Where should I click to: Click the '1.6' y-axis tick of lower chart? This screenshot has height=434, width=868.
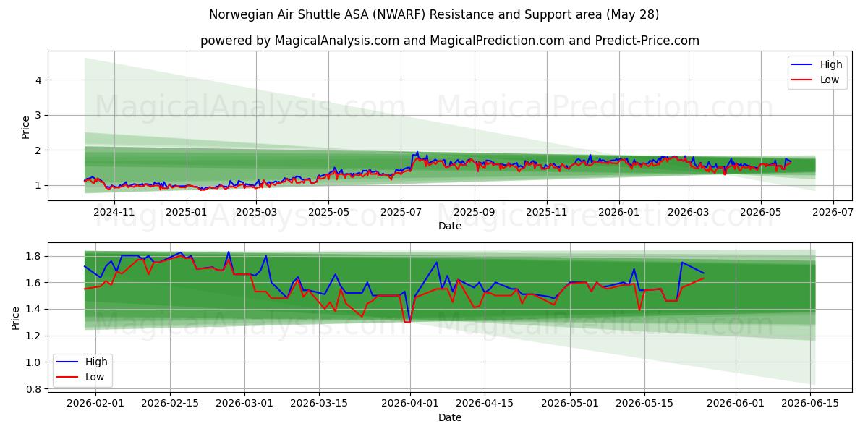click(x=35, y=283)
